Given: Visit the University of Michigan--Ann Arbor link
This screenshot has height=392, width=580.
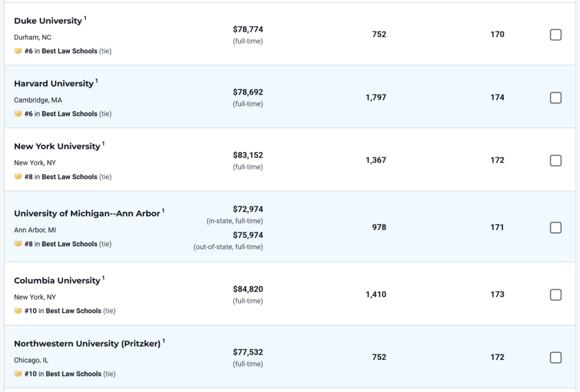Looking at the screenshot, I should pyautogui.click(x=87, y=214).
